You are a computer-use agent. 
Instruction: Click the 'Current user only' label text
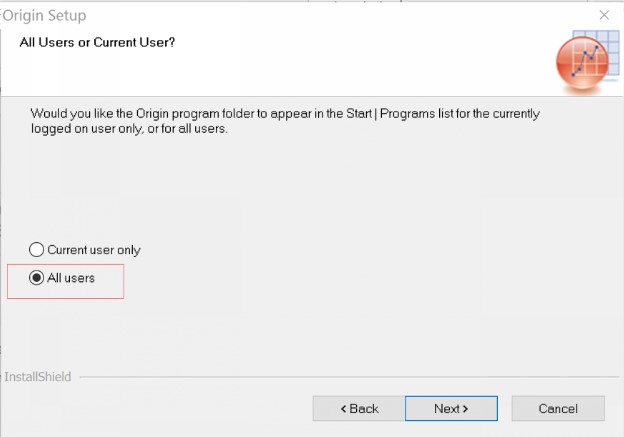(94, 250)
